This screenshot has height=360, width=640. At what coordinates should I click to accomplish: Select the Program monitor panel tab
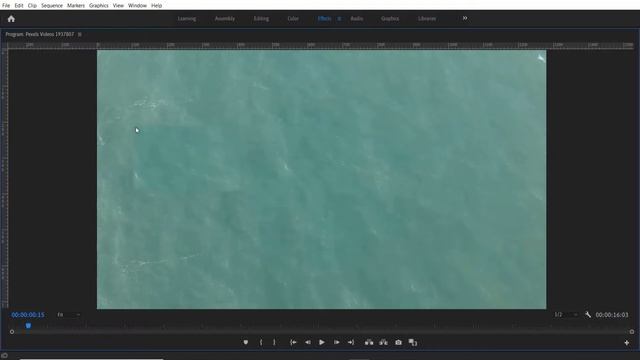click(x=40, y=35)
